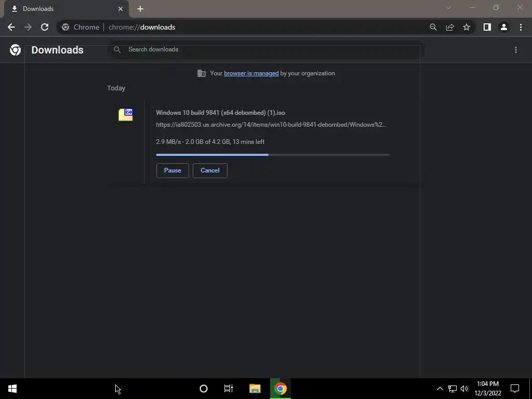
Task: Open the side panel icon
Action: (x=487, y=27)
